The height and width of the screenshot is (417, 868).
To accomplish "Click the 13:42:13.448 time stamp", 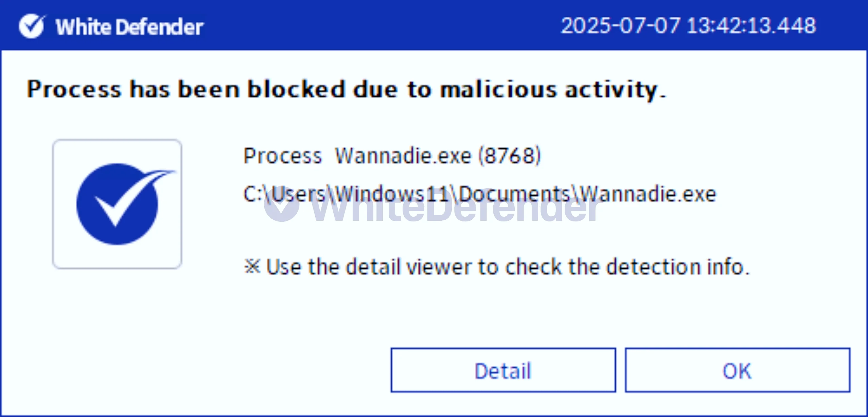I will (x=751, y=26).
